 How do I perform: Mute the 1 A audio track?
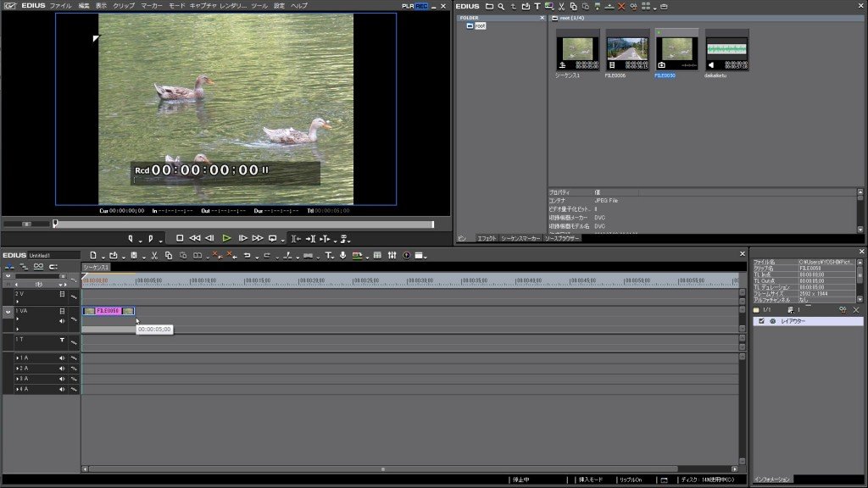tap(62, 358)
